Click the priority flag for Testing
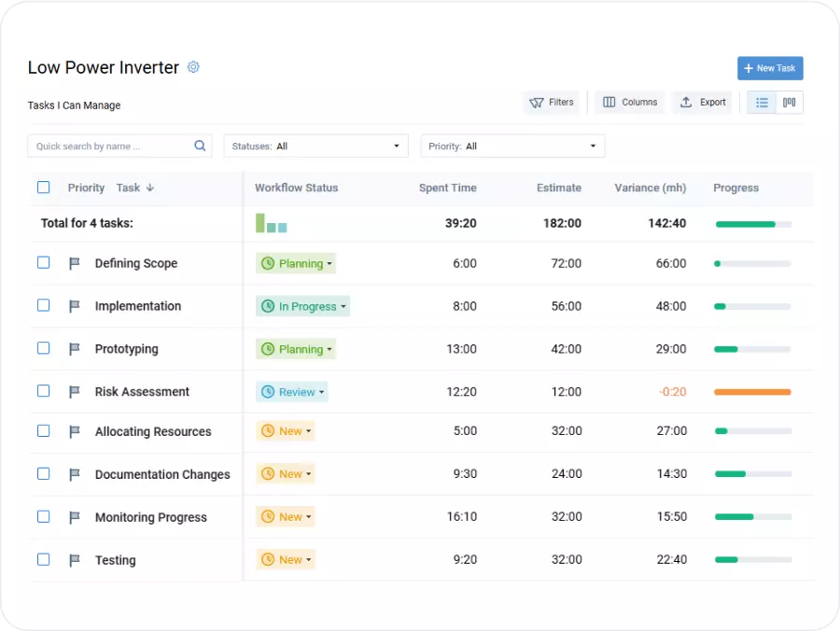The width and height of the screenshot is (840, 631). tap(74, 560)
